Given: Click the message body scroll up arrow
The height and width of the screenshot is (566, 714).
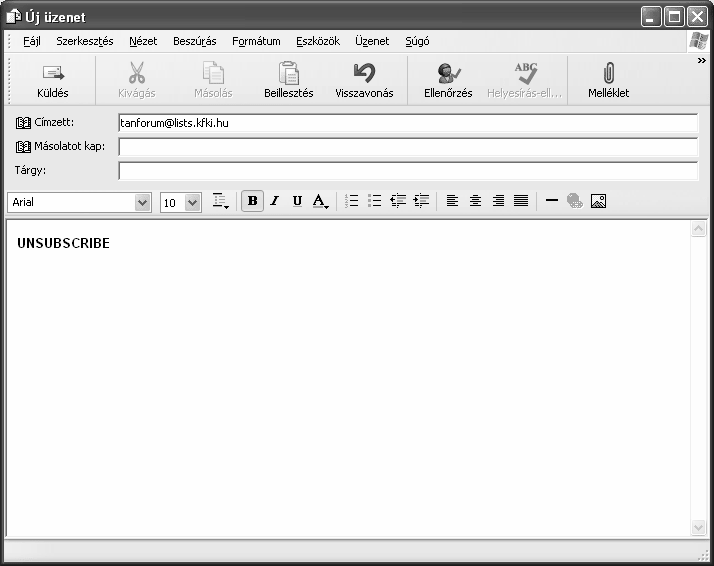Looking at the screenshot, I should (698, 228).
